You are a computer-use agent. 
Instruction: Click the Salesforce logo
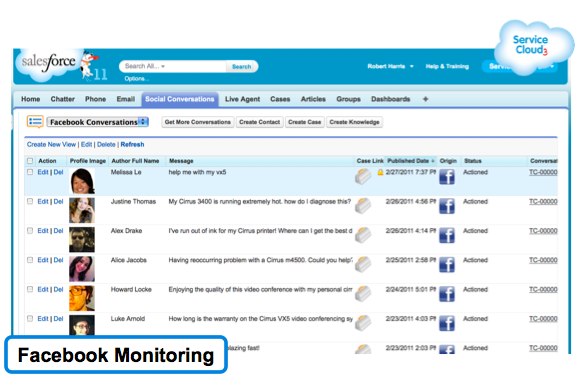pyautogui.click(x=48, y=63)
